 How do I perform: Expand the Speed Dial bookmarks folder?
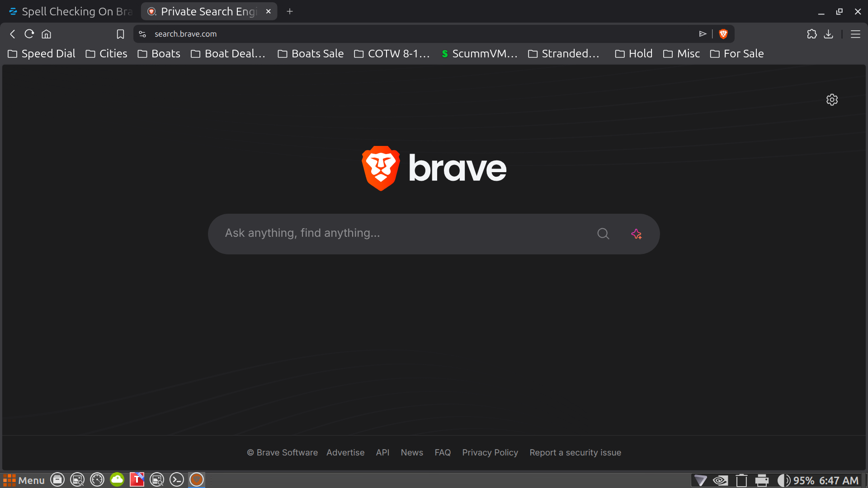click(x=42, y=54)
